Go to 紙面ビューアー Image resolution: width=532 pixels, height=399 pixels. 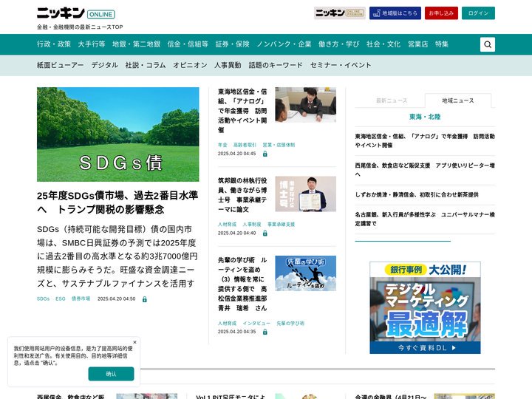point(61,65)
